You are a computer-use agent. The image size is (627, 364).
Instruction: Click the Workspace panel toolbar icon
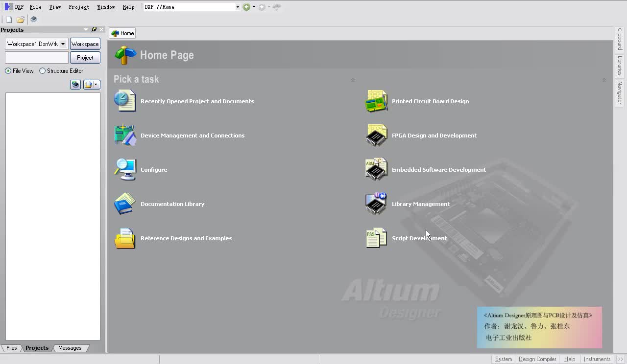34,20
